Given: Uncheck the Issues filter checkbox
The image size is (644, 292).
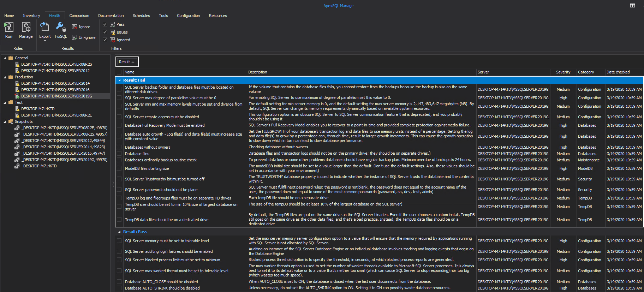Looking at the screenshot, I should click(105, 32).
